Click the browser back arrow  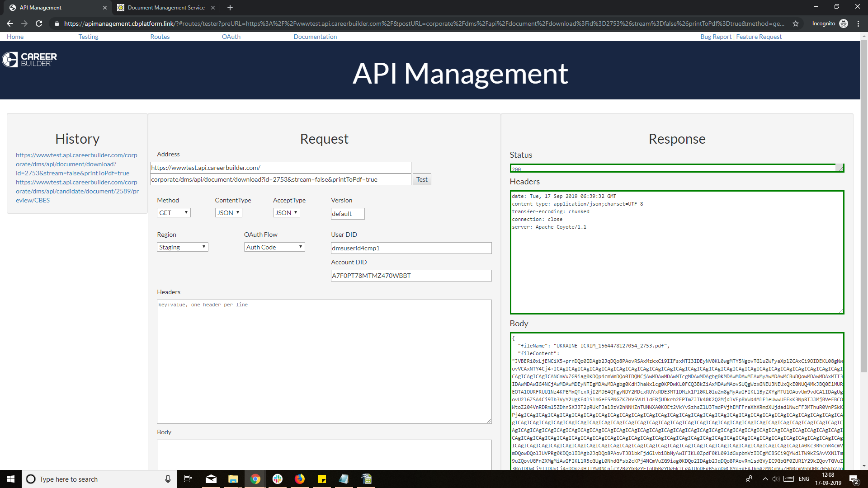pyautogui.click(x=10, y=23)
